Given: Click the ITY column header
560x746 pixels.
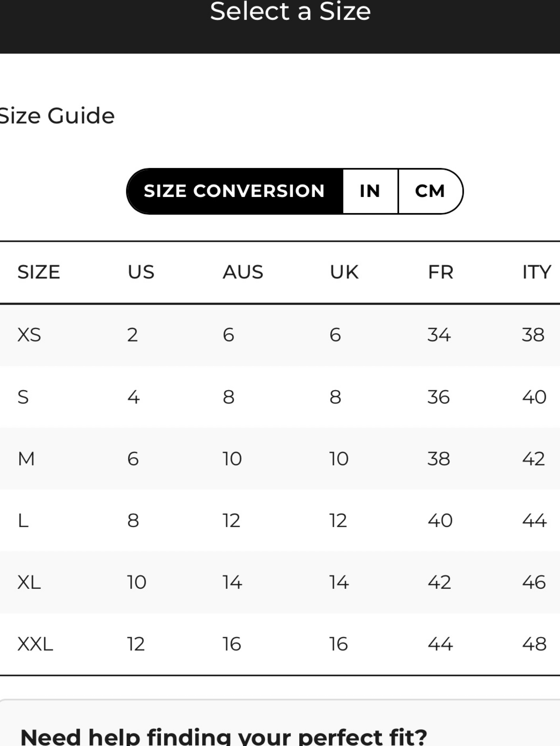Looking at the screenshot, I should point(537,272).
